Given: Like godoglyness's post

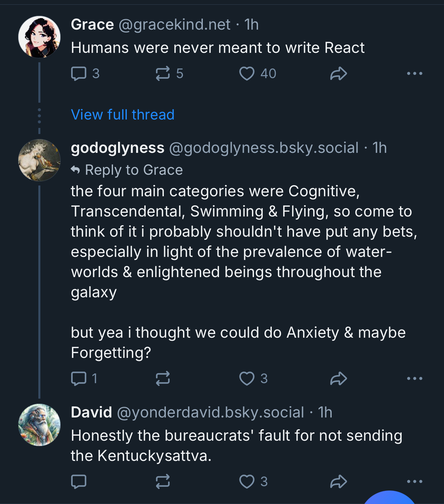Looking at the screenshot, I should 247,378.
